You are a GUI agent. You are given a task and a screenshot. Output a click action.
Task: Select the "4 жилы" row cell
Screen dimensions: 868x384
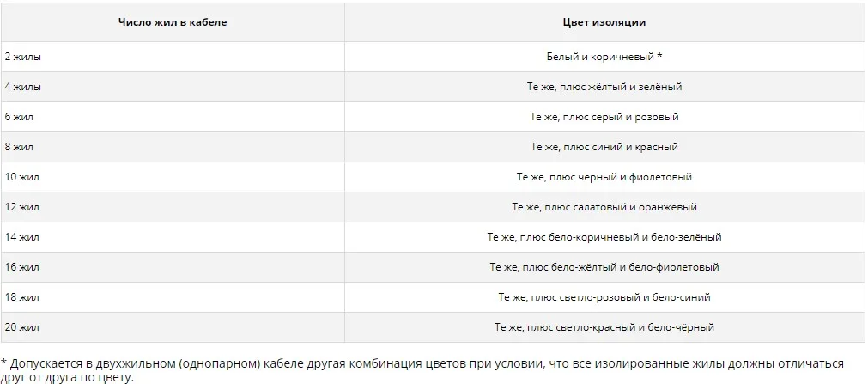click(x=23, y=87)
